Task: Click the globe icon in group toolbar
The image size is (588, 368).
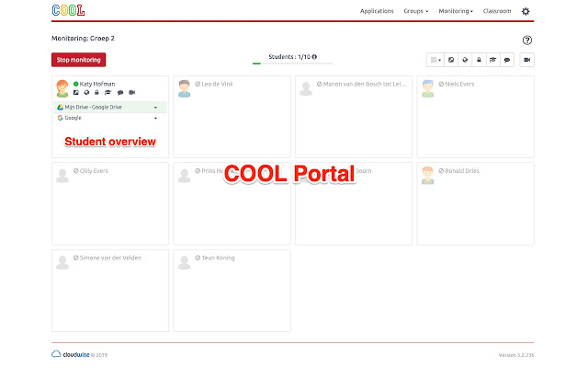Action: coord(465,60)
